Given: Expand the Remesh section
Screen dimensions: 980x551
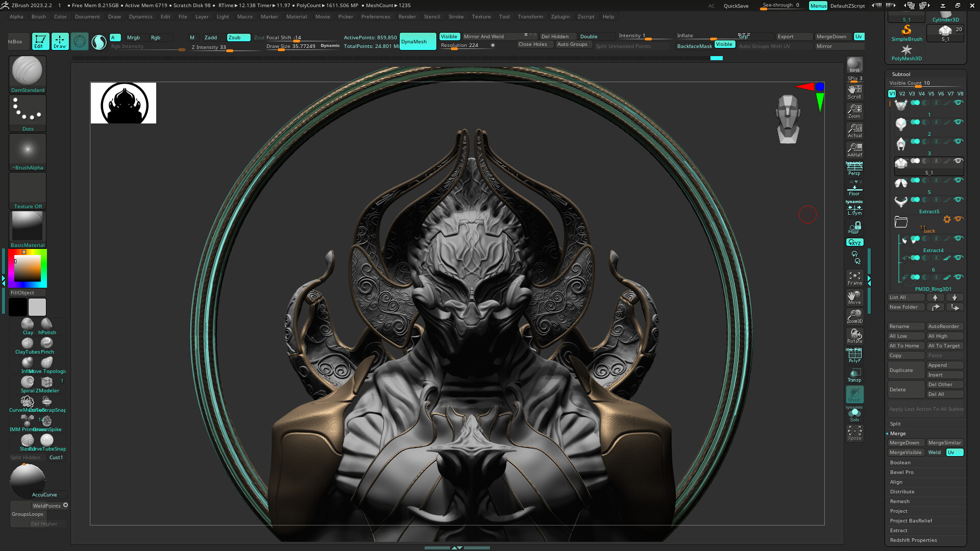Looking at the screenshot, I should click(x=899, y=502).
